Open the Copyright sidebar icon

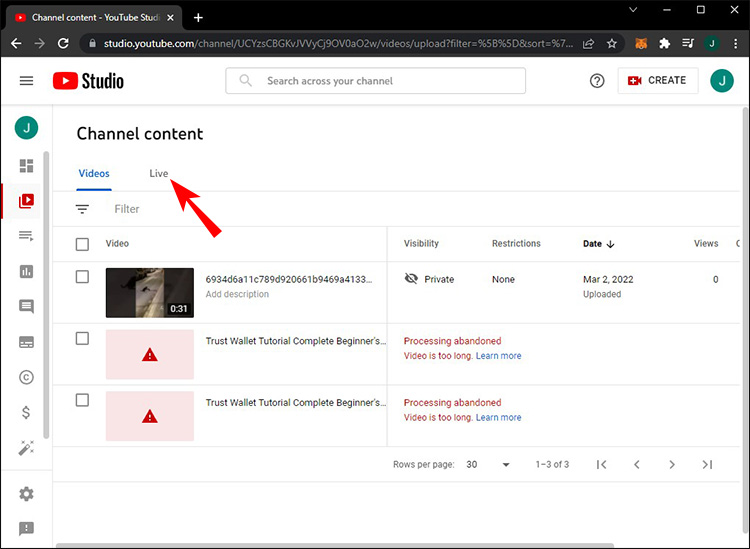point(26,377)
